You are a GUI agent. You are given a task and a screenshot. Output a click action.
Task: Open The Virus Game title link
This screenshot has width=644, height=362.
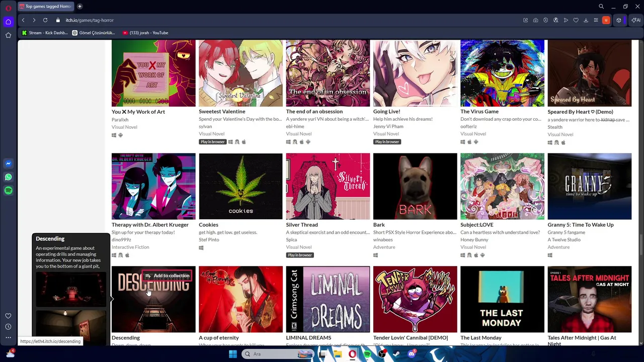[479, 112]
